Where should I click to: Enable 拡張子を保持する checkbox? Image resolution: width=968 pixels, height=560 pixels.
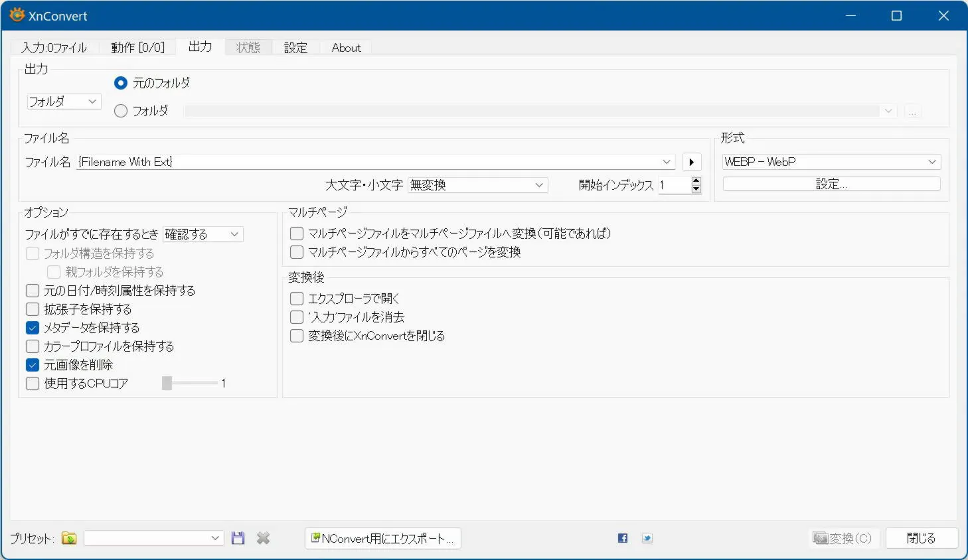click(x=33, y=309)
